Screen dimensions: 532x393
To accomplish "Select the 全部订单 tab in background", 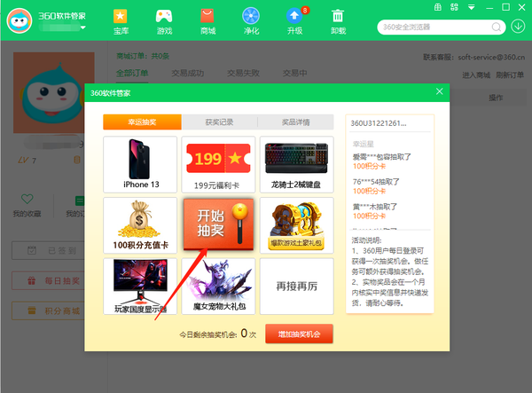I will (x=132, y=73).
